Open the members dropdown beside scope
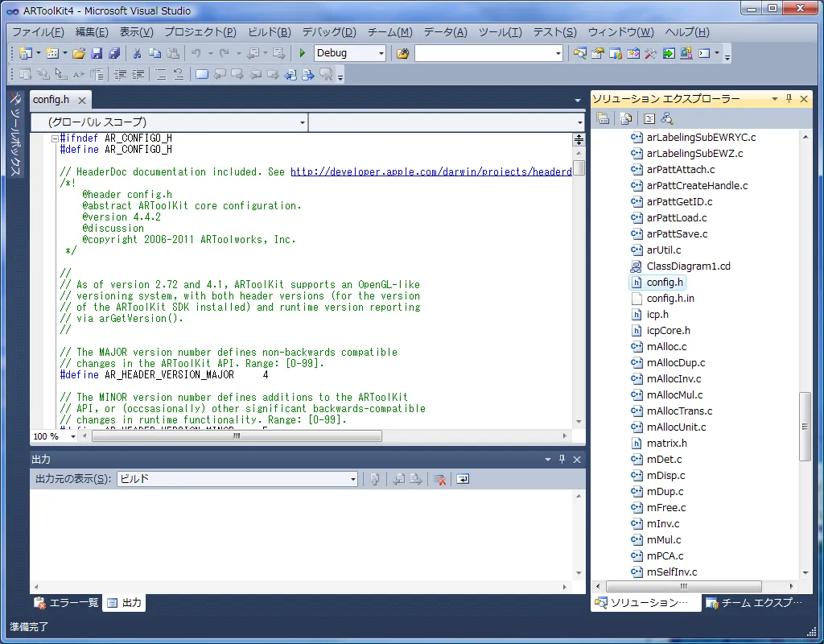 579,122
